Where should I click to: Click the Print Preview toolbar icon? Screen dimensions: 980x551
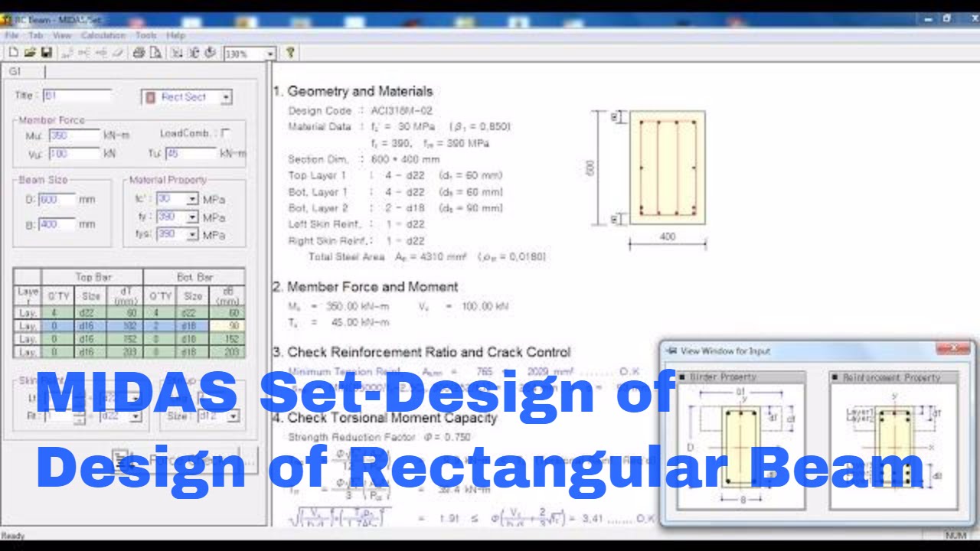coord(155,53)
